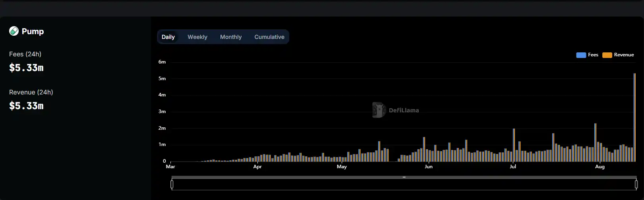
Task: Click the tallest bar at chart's right end
Action: point(634,119)
